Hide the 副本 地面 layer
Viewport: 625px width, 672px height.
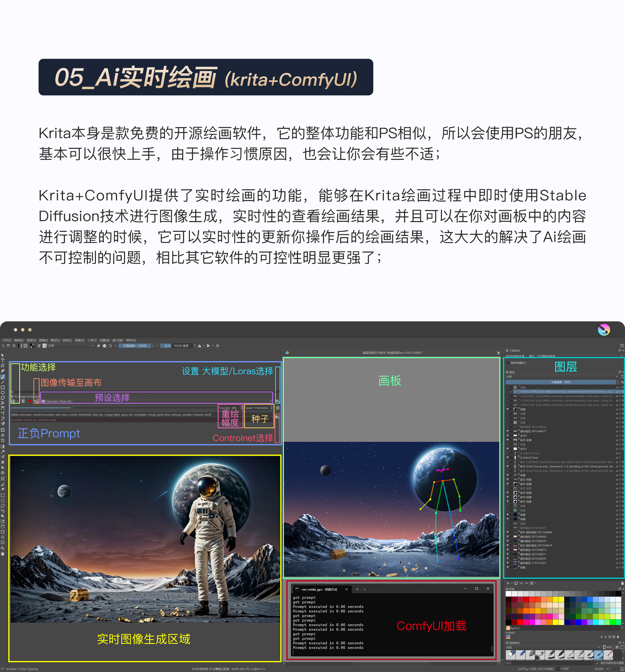point(507,480)
